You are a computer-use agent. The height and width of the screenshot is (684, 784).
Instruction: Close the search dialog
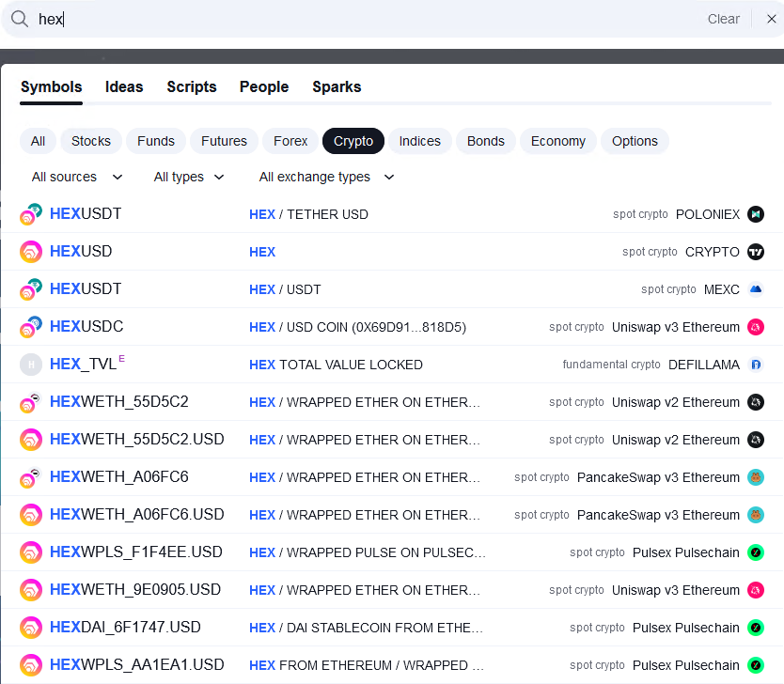pos(772,19)
